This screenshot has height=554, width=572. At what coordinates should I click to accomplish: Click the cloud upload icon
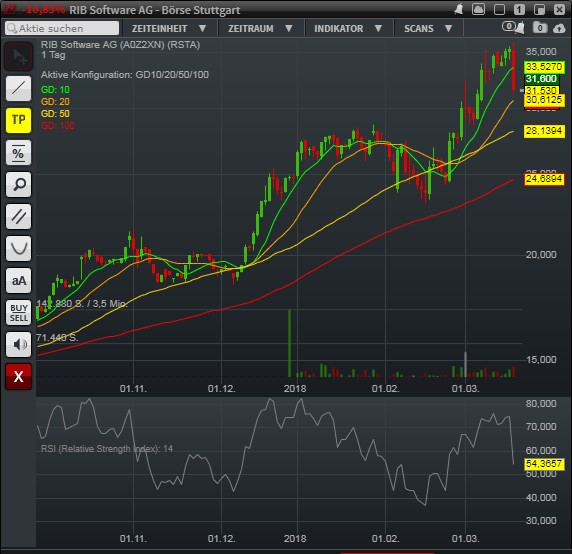point(559,28)
